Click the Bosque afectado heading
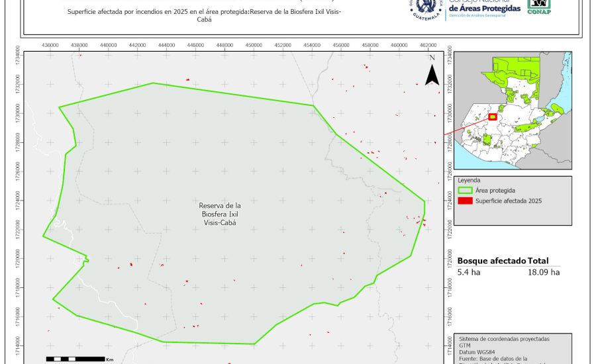 pos(491,261)
